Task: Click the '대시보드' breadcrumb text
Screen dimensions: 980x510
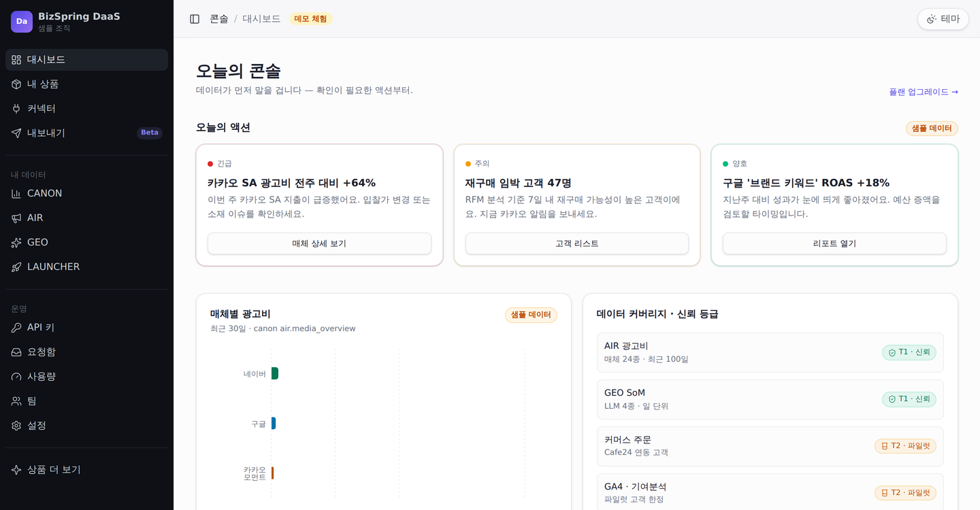Action: point(261,19)
